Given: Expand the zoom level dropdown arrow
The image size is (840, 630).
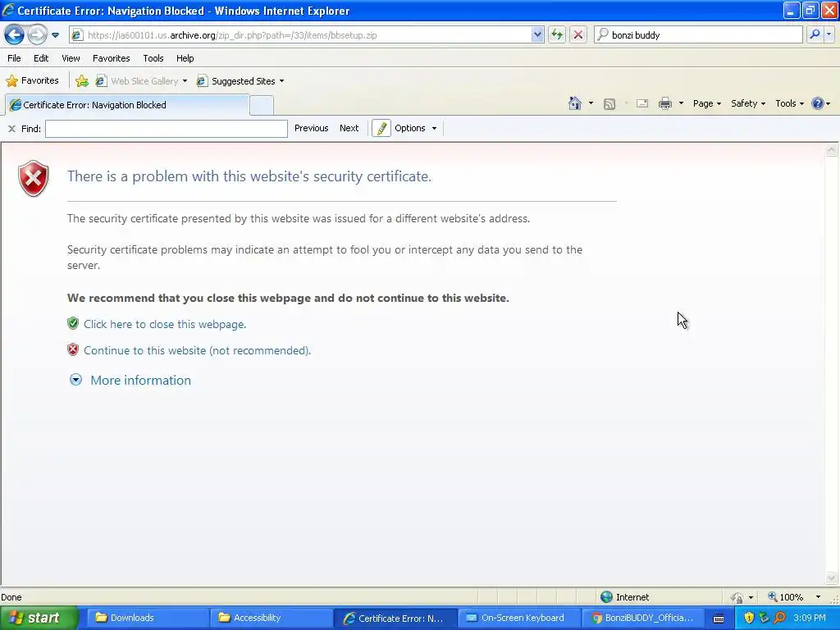Looking at the screenshot, I should click(x=818, y=597).
